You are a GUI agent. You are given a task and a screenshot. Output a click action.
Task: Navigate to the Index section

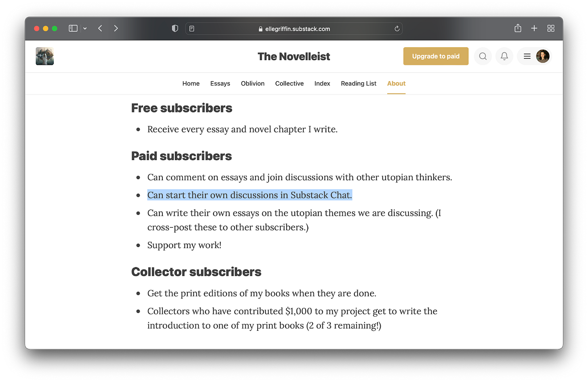click(x=322, y=83)
